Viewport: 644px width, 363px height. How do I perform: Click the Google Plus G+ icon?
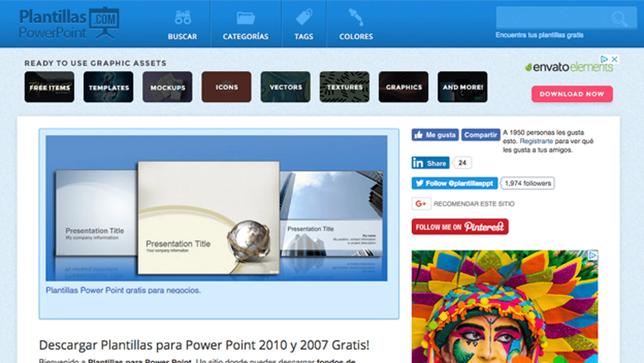(421, 204)
